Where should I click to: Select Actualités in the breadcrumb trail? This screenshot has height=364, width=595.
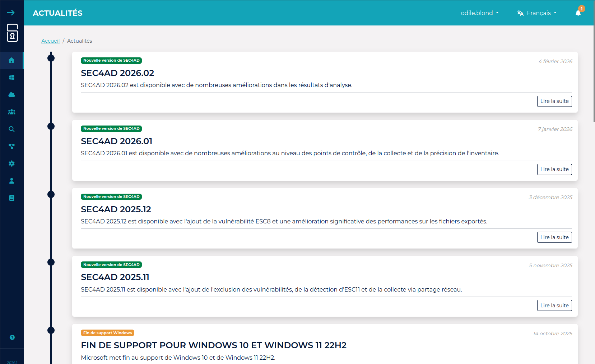[79, 41]
